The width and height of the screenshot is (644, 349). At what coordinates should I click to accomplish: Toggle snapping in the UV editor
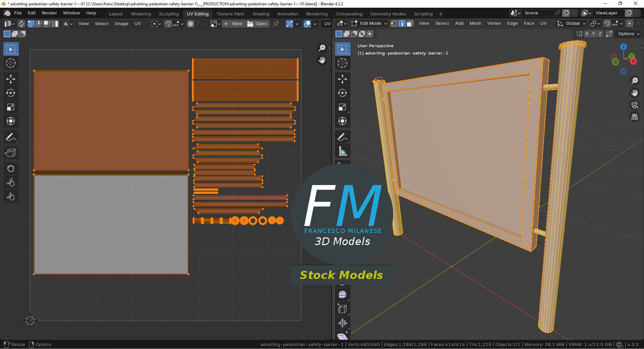(x=168, y=24)
